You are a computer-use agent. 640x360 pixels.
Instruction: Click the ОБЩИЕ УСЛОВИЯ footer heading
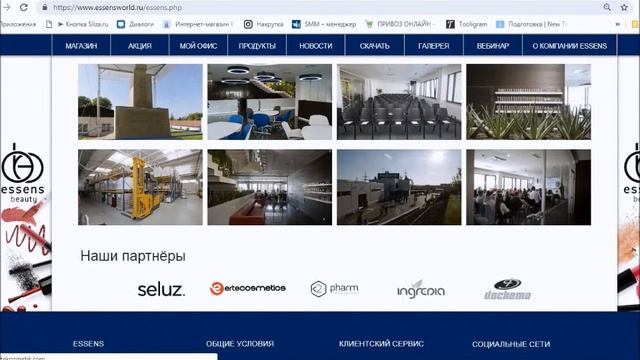tap(240, 344)
